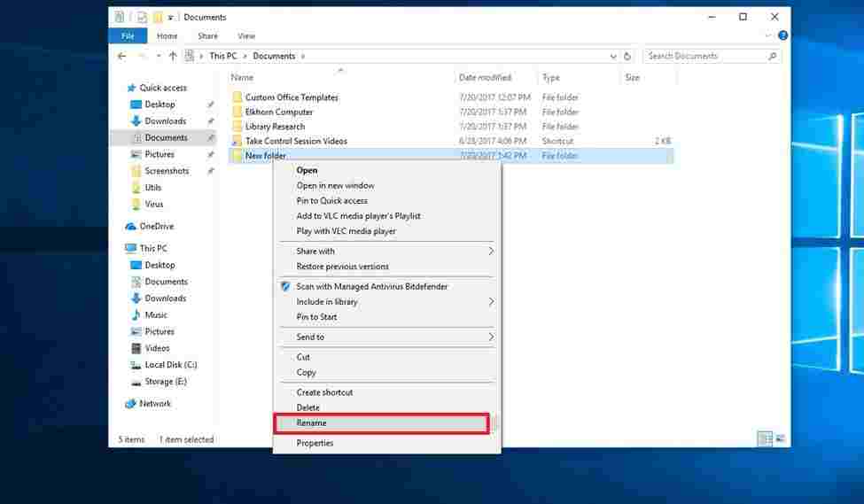864x504 pixels.
Task: Click the Name column header
Action: [x=243, y=78]
